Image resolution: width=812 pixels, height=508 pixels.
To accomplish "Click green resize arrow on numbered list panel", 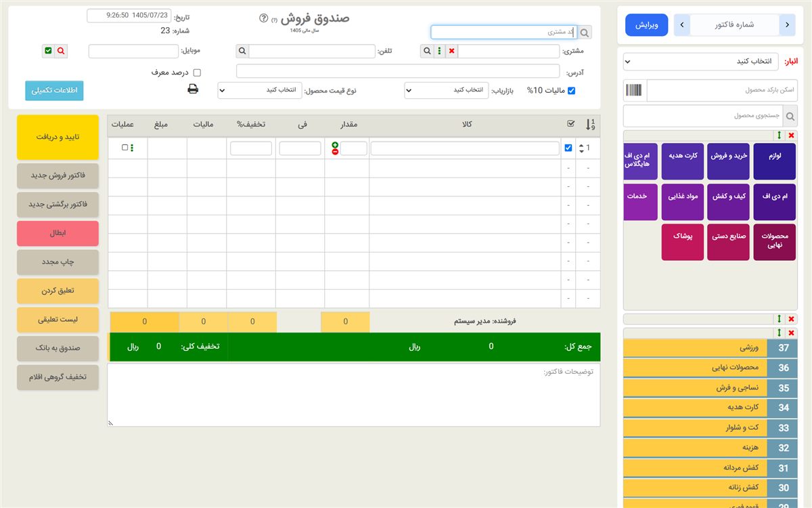I will 779,333.
